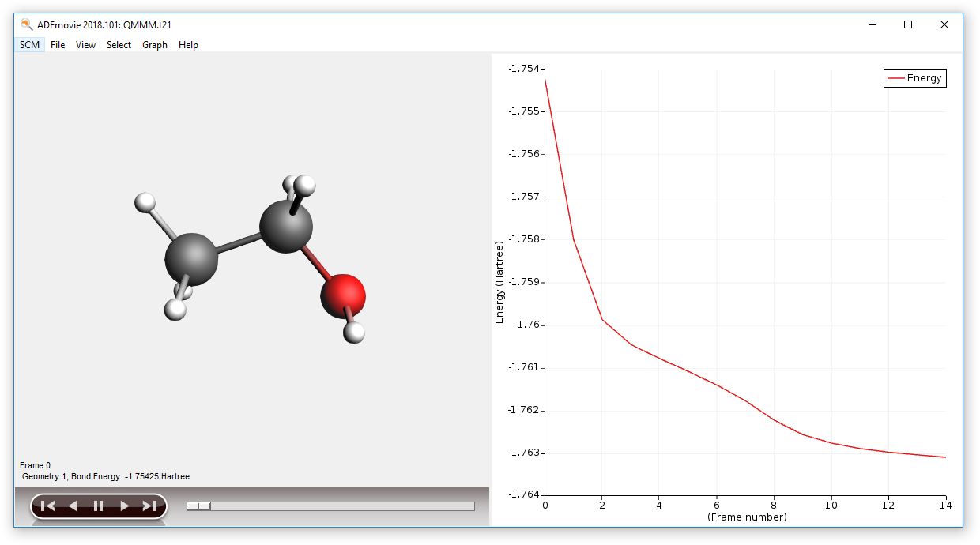The image size is (980, 545).
Task: Open the Help menu
Action: click(x=188, y=45)
